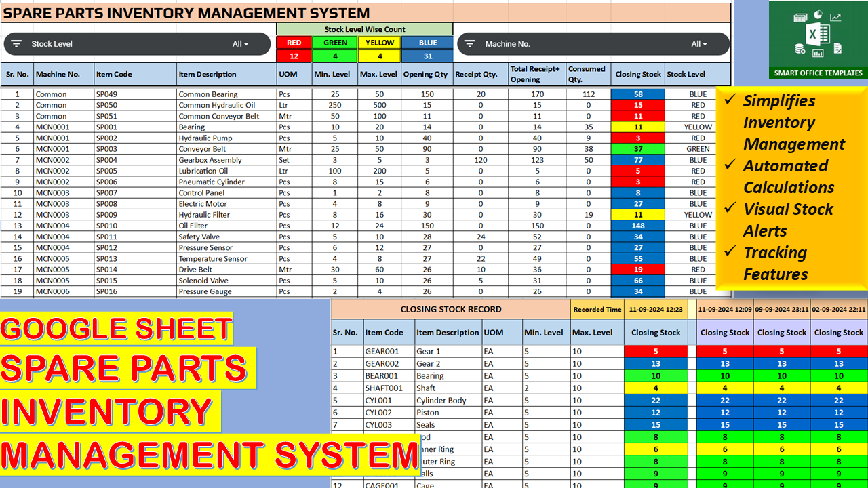Click the Closing Stock column header
Screen dimensions: 868x488
click(637, 75)
